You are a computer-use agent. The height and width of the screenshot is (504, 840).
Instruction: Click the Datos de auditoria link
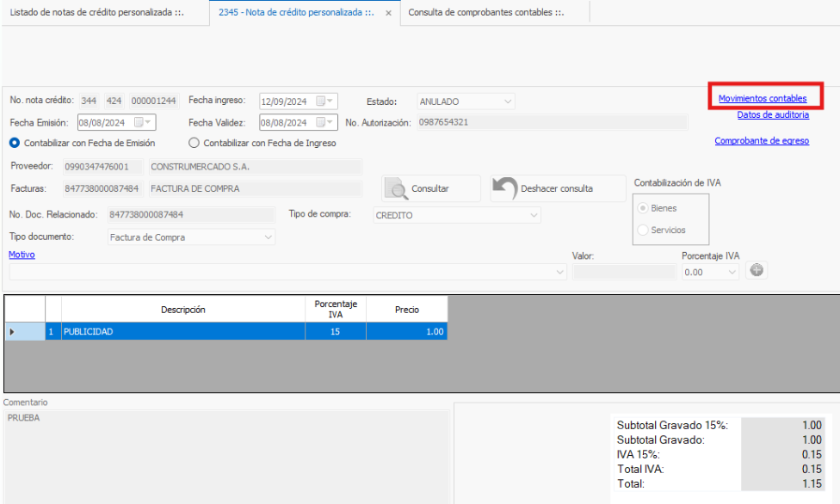[x=773, y=114]
